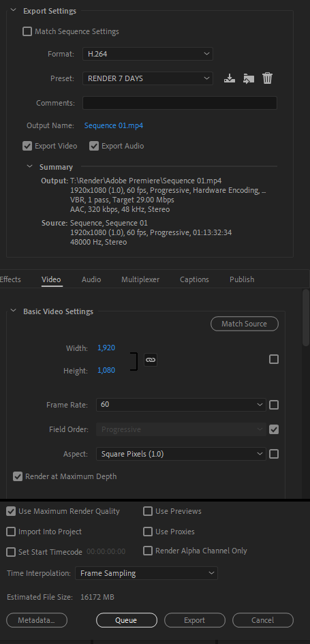Click the start timecode value 00:00:00:00
The height and width of the screenshot is (644, 310).
click(106, 552)
